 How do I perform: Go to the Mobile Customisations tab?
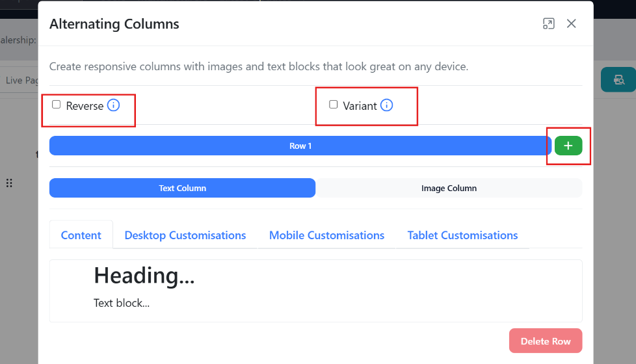coord(326,235)
